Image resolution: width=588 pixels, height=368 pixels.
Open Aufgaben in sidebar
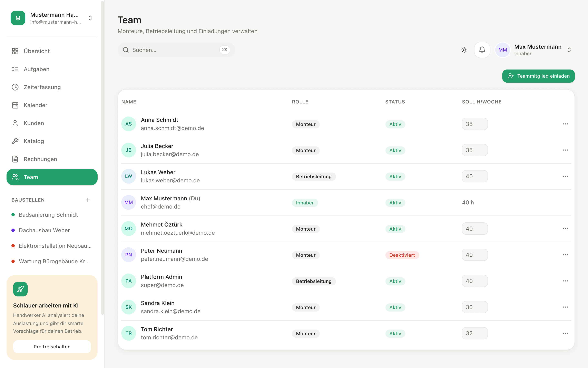pyautogui.click(x=52, y=69)
